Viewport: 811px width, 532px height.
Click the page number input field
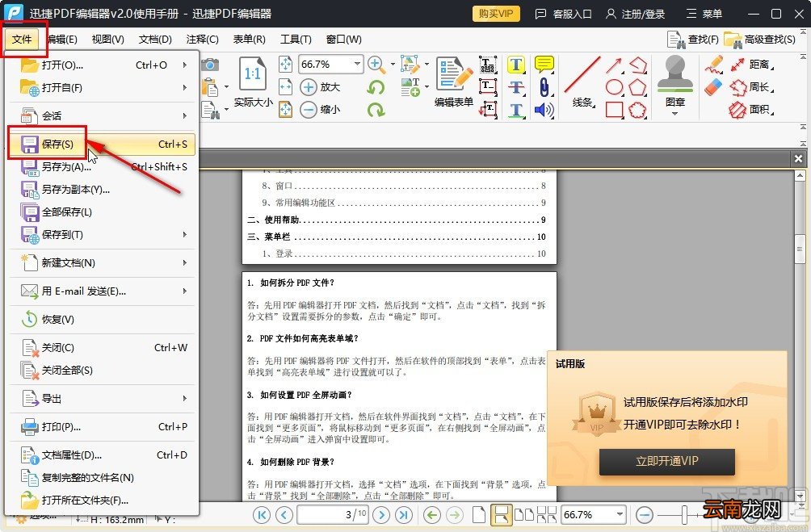(x=332, y=514)
